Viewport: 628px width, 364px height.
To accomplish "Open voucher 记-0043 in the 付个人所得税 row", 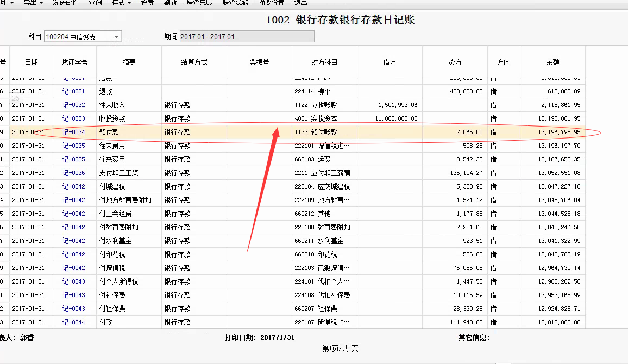I will click(74, 282).
